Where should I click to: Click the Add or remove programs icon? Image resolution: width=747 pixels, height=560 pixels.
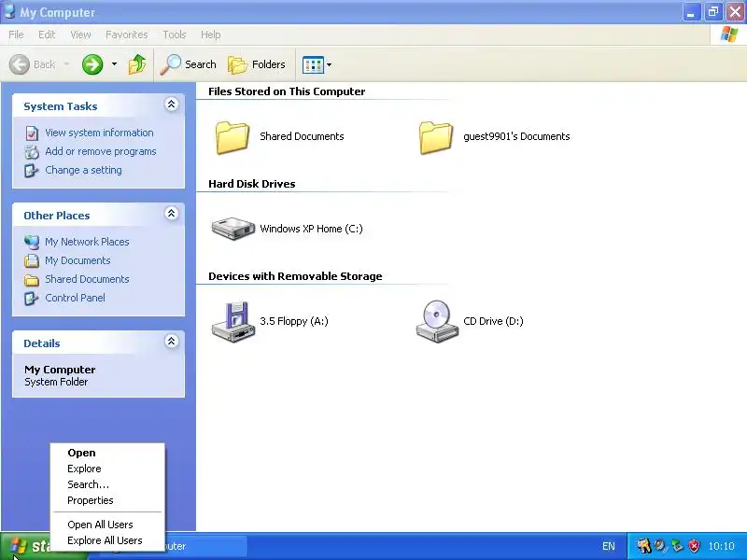pyautogui.click(x=32, y=152)
